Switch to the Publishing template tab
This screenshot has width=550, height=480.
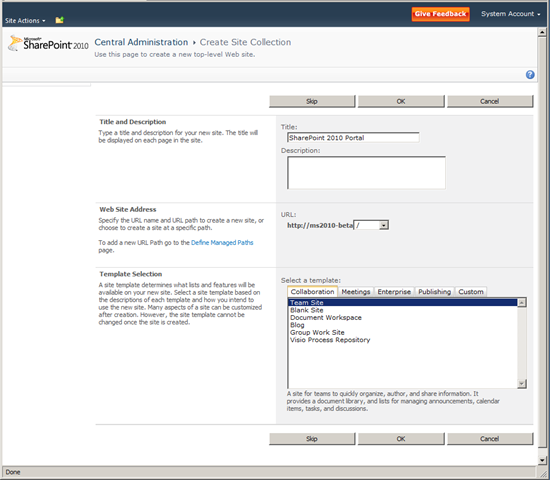click(434, 292)
